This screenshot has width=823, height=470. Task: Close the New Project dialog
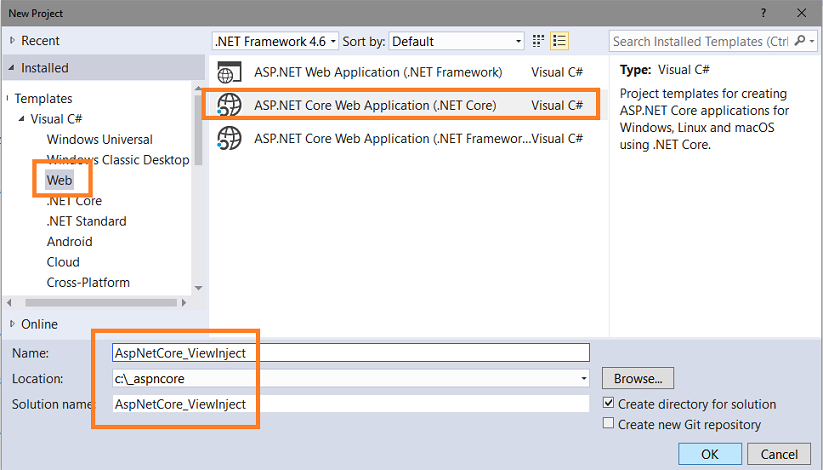pyautogui.click(x=801, y=13)
